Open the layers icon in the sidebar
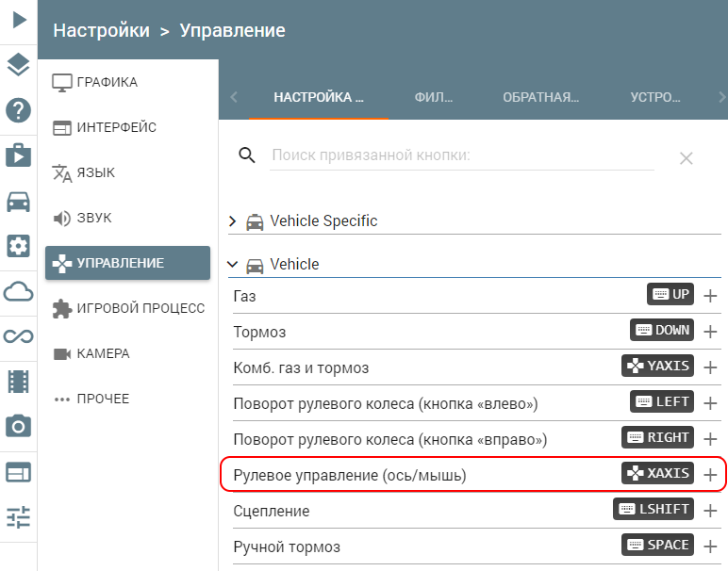728x571 pixels. (x=18, y=64)
